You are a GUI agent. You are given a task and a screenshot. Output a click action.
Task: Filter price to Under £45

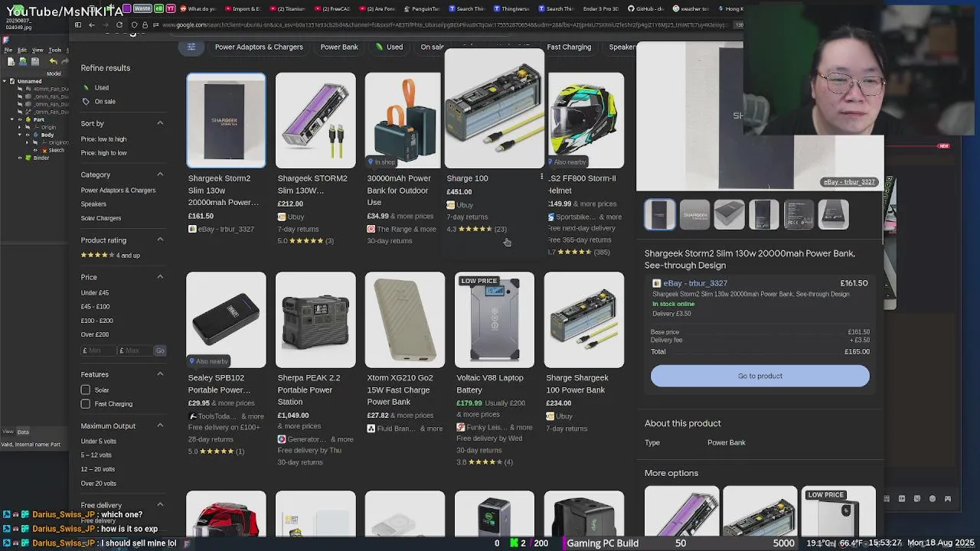[95, 292]
